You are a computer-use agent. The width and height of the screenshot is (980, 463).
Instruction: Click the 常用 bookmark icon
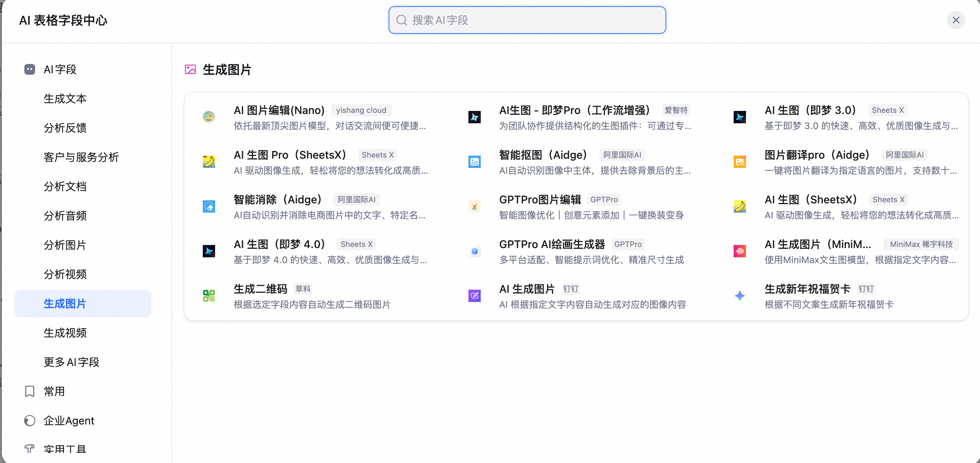(30, 391)
